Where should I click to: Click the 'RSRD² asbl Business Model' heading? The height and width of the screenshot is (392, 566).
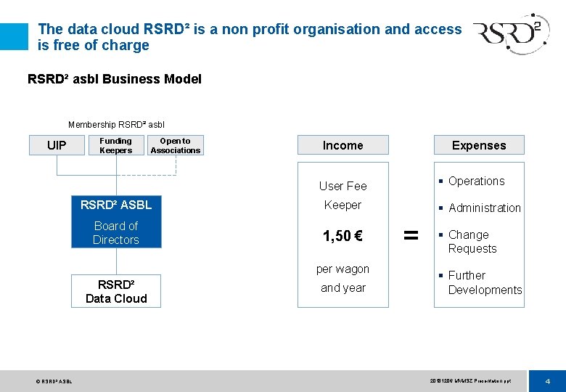click(x=115, y=78)
